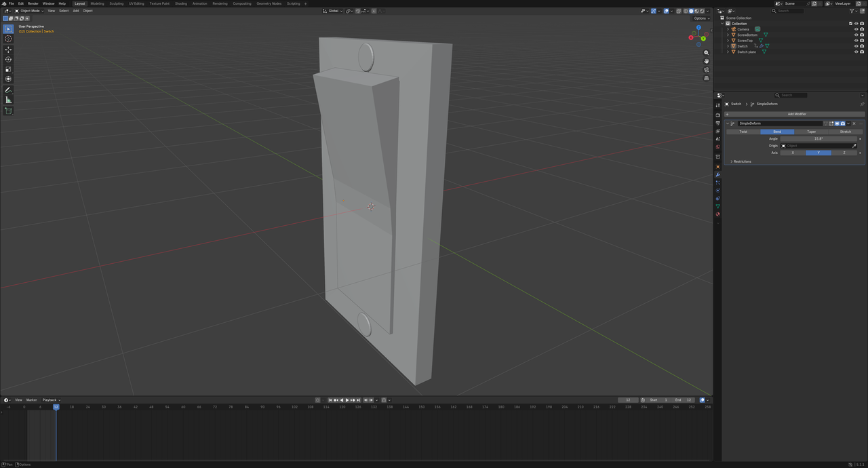Open Object Data properties tab

click(x=717, y=206)
